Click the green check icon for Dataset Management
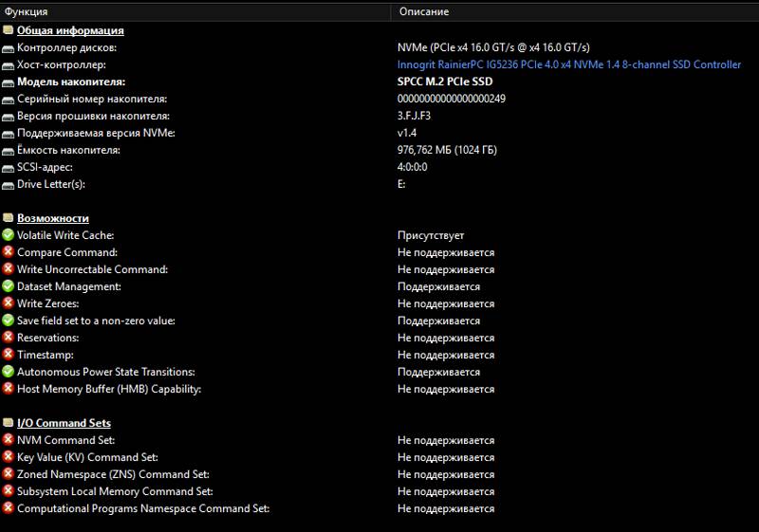 coord(9,286)
